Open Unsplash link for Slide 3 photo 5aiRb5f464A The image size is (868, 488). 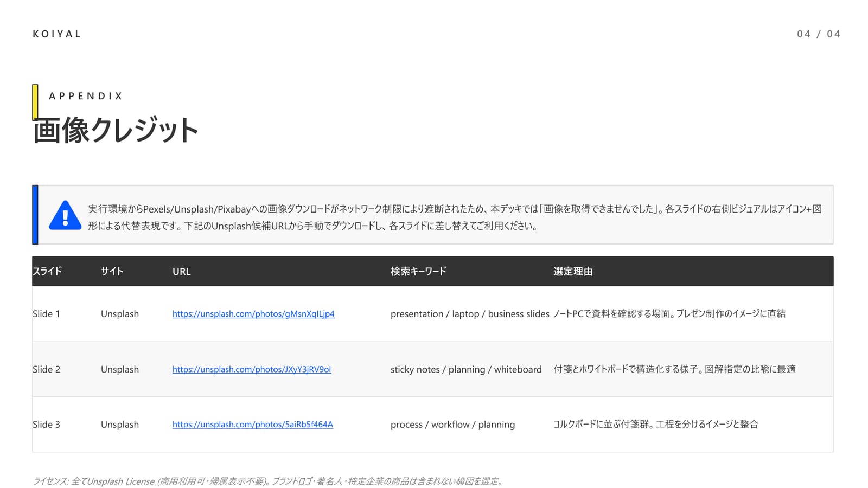pos(253,425)
